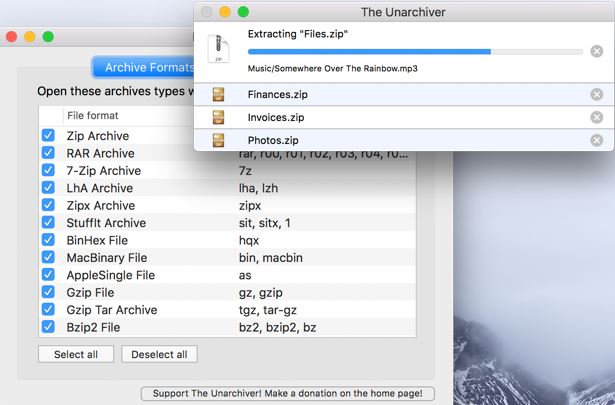
Task: Click the Invoices.zip archive icon
Action: (218, 117)
